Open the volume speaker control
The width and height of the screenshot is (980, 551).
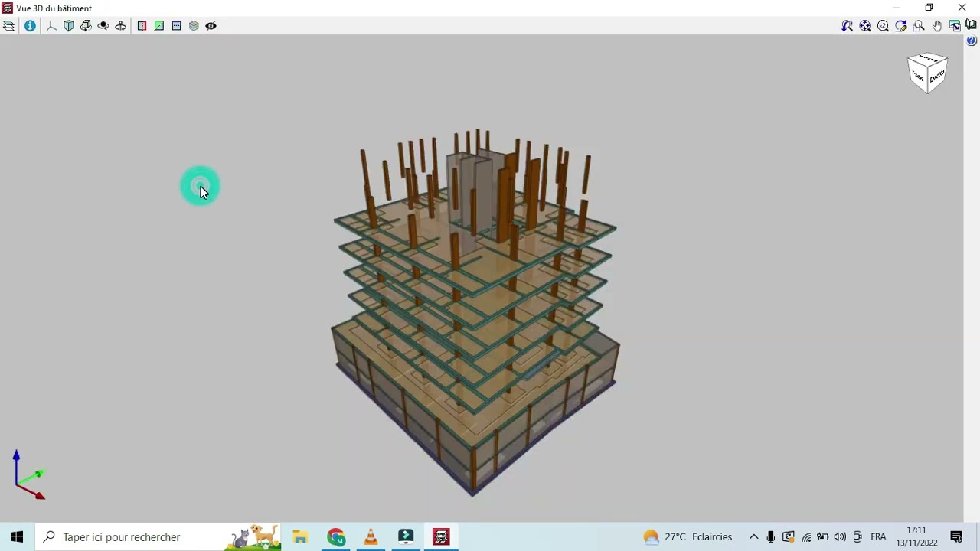pos(840,536)
